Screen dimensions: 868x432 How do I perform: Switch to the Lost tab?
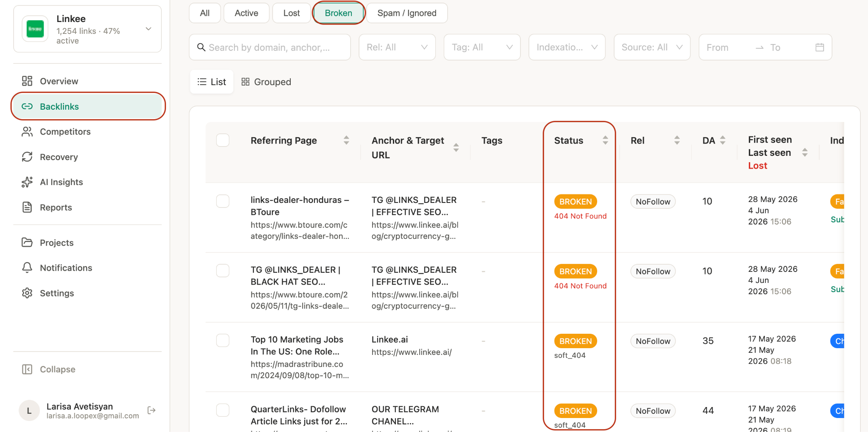pos(292,13)
